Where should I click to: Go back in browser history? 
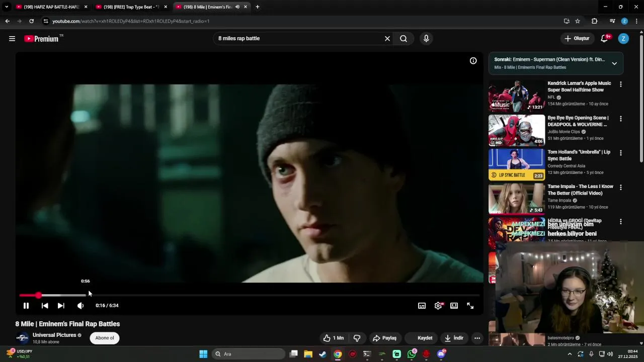click(x=7, y=21)
